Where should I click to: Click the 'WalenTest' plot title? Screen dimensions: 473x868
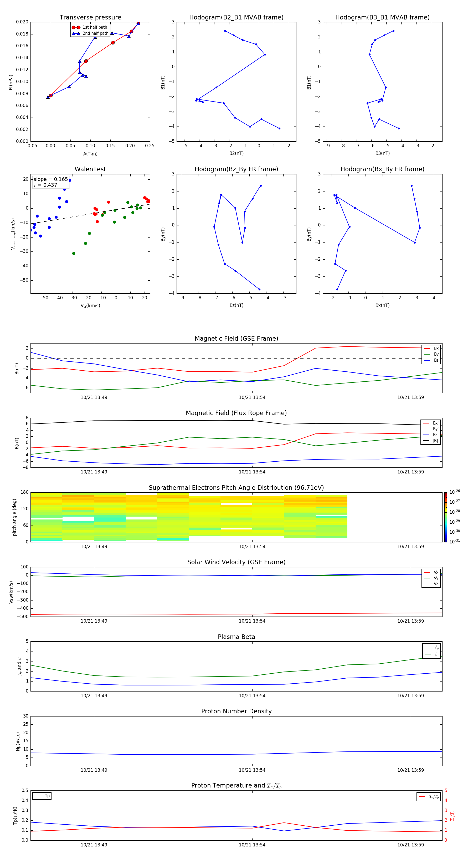pos(90,169)
